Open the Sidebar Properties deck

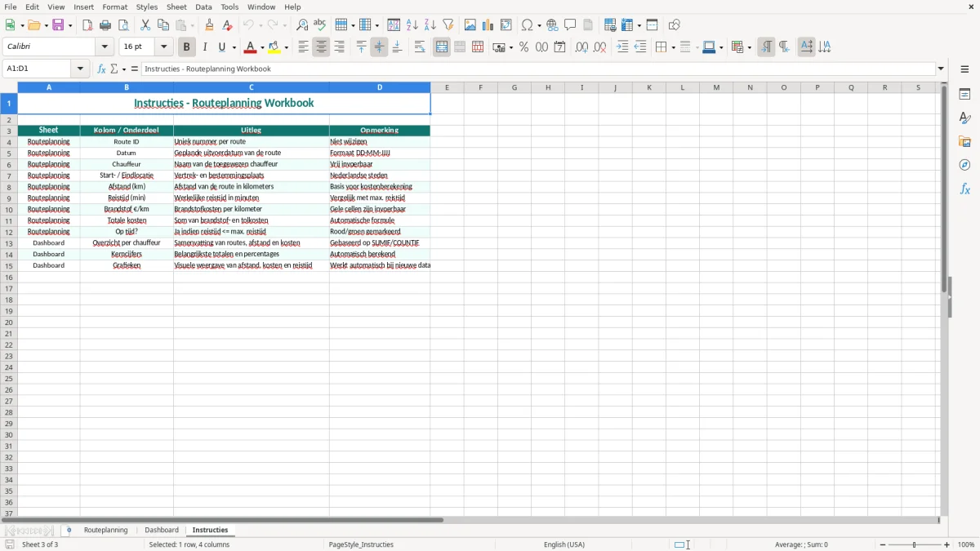(964, 95)
